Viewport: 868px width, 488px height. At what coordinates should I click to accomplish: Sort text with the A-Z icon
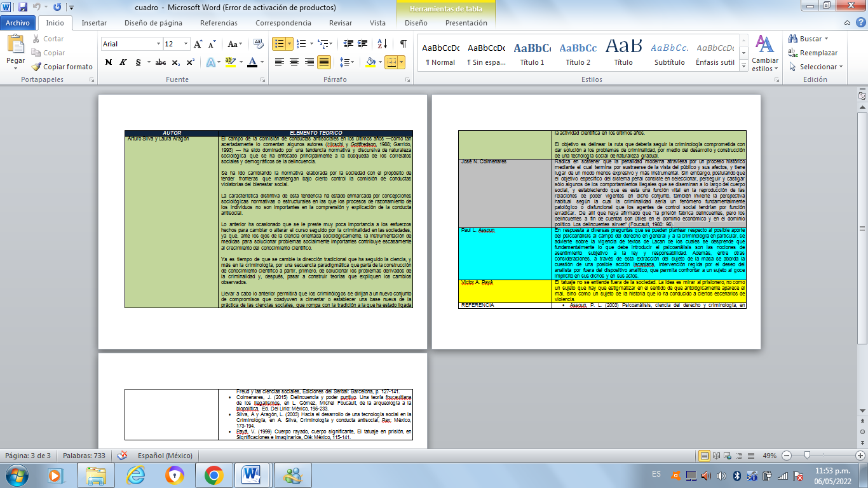382,44
